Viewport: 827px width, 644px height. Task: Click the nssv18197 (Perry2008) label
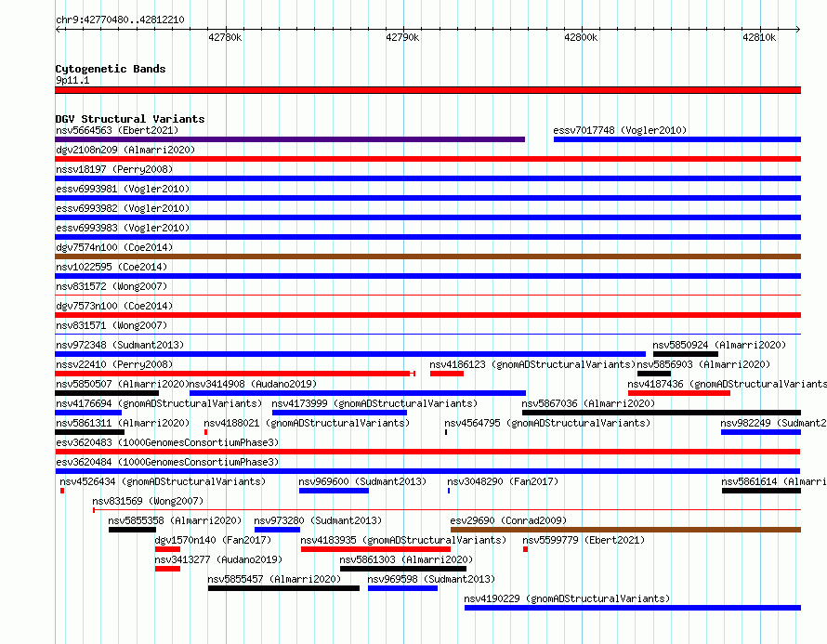[114, 169]
